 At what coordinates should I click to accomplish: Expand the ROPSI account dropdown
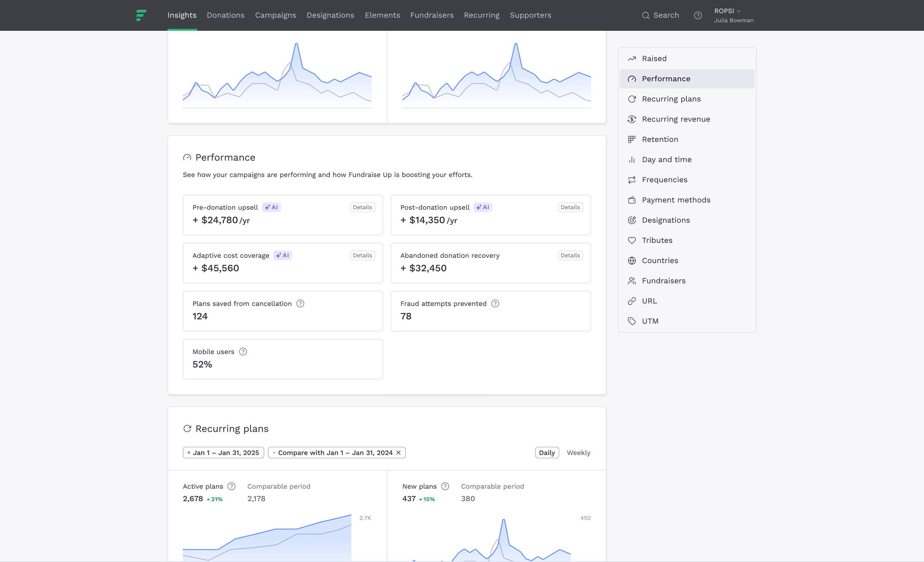(727, 11)
